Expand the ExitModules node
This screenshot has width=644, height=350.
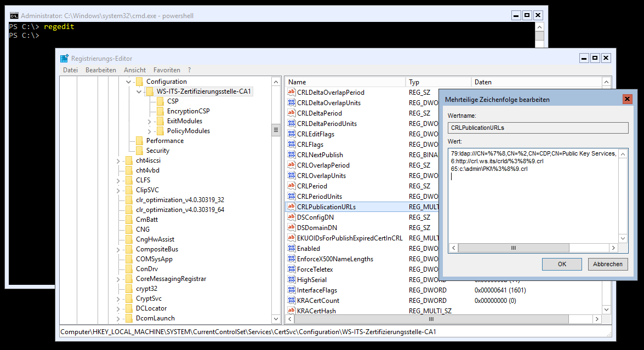tap(150, 122)
